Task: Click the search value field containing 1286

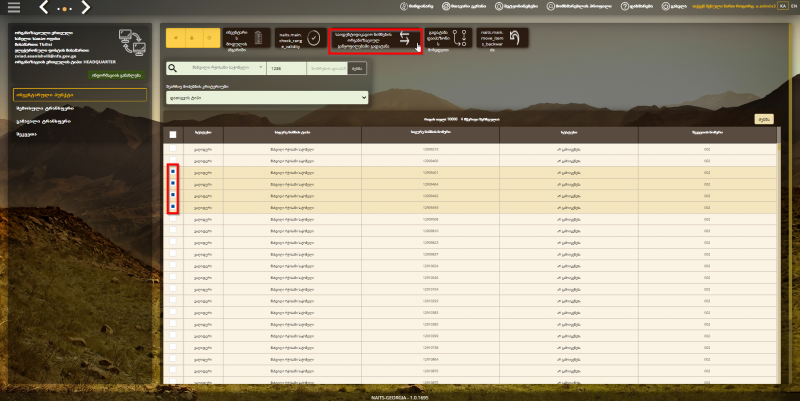Action: (286, 68)
